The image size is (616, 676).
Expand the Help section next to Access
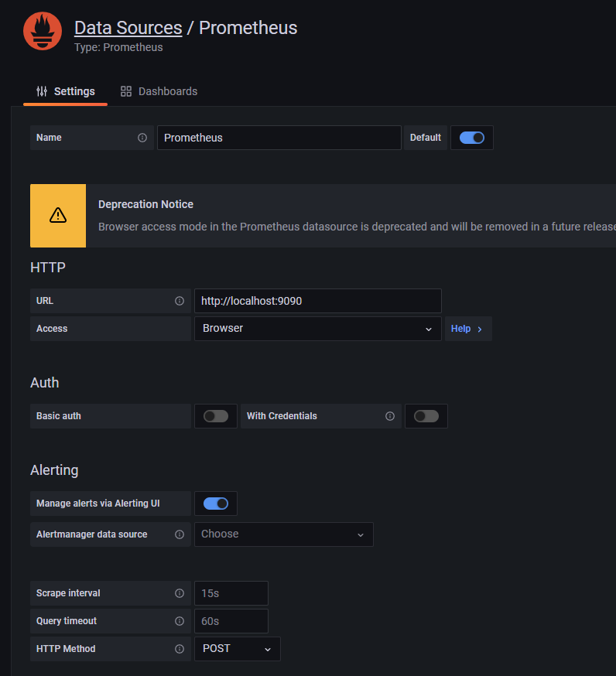point(468,329)
